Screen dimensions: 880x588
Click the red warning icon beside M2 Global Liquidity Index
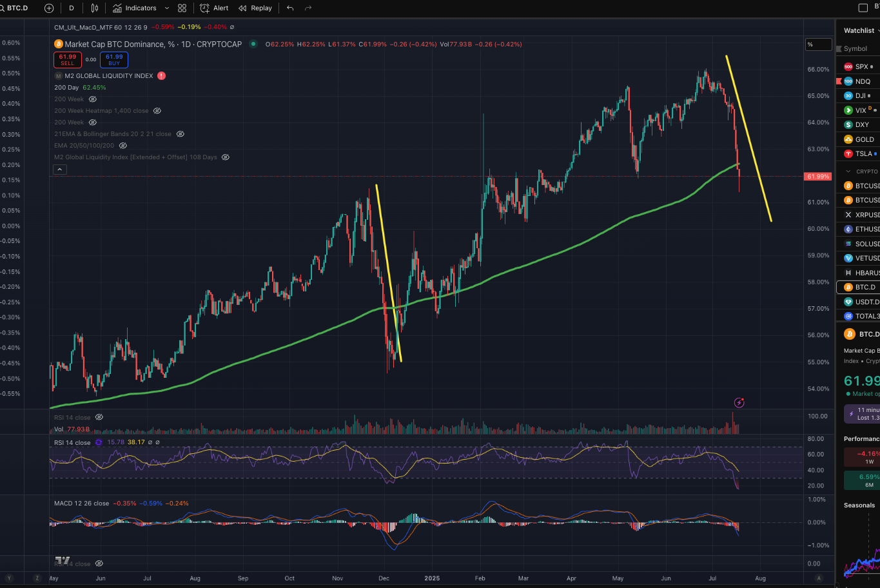[x=161, y=75]
